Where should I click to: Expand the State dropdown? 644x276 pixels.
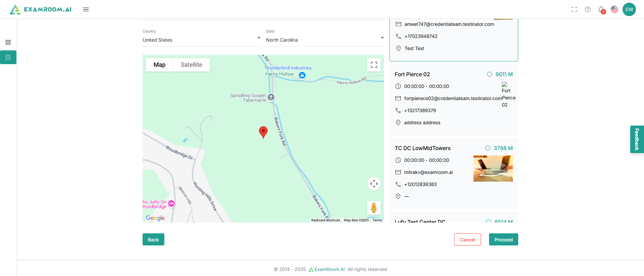coord(325,40)
